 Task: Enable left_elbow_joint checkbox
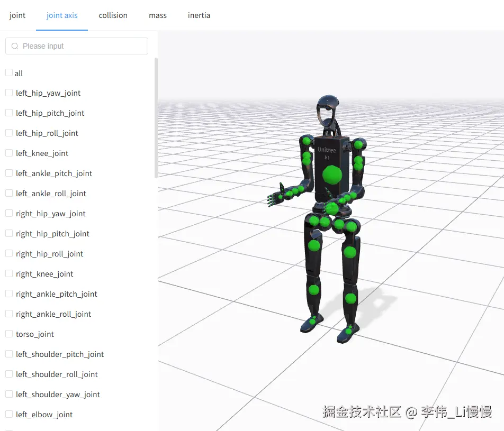point(9,414)
